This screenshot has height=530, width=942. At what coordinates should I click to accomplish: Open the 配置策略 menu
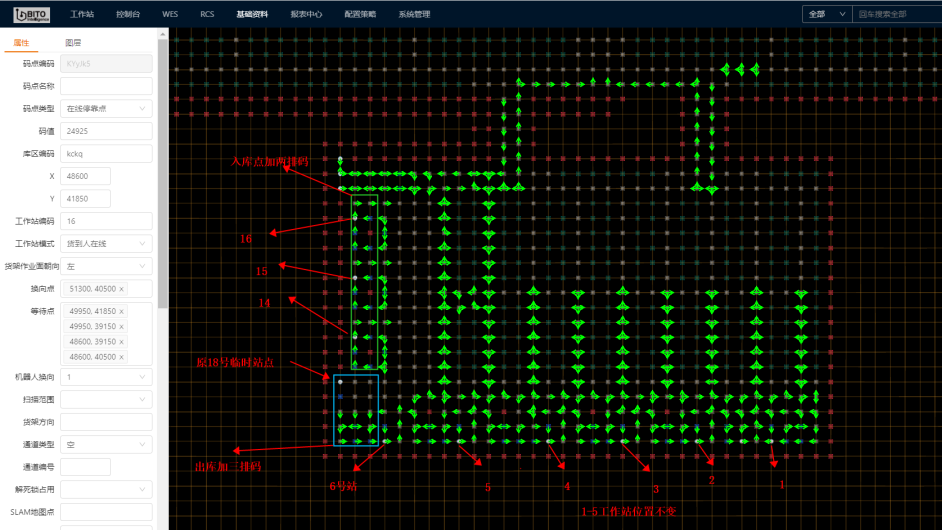coord(360,14)
